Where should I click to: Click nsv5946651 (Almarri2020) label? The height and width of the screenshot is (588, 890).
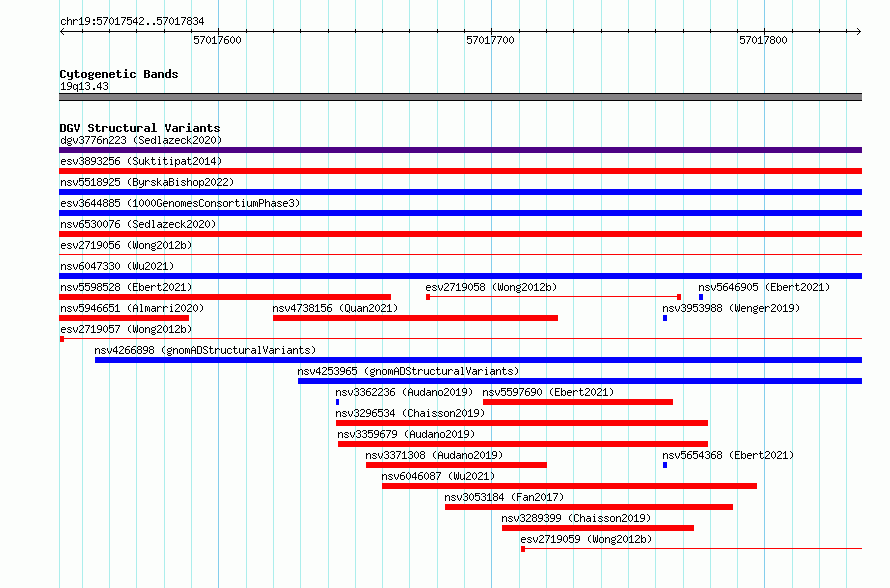pos(132,308)
